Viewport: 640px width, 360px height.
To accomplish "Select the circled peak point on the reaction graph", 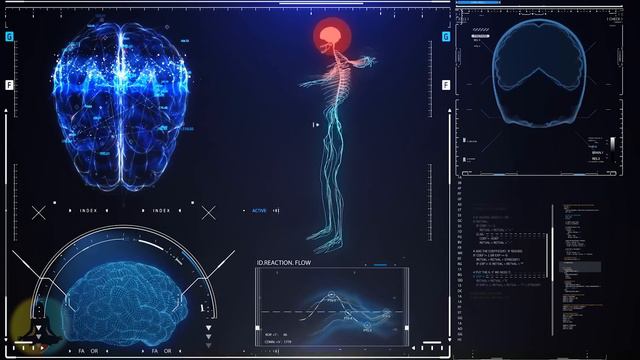I will [331, 295].
